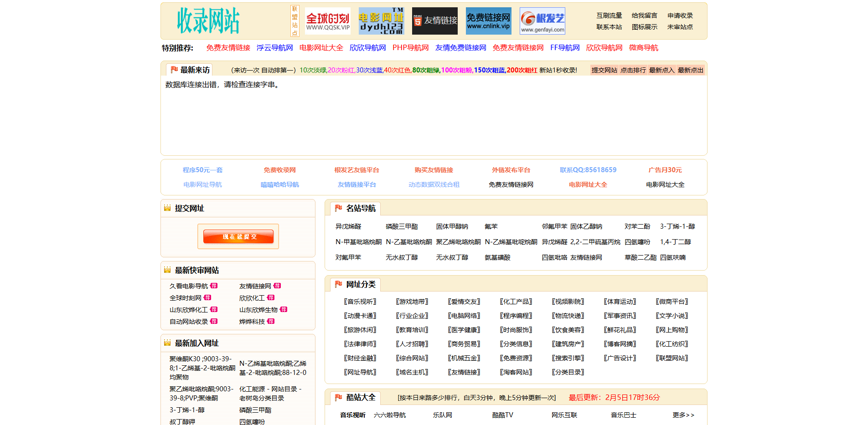Click the flag icon beside 名站导航
This screenshot has height=425, width=868.
click(x=338, y=208)
